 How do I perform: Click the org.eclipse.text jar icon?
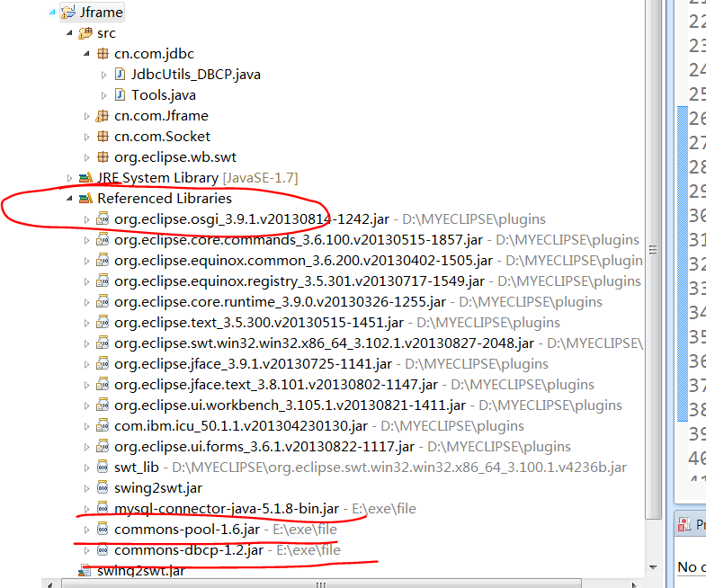coord(103,323)
